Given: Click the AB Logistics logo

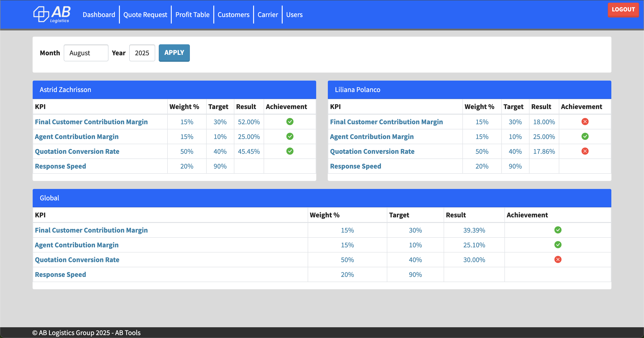Looking at the screenshot, I should (x=52, y=15).
